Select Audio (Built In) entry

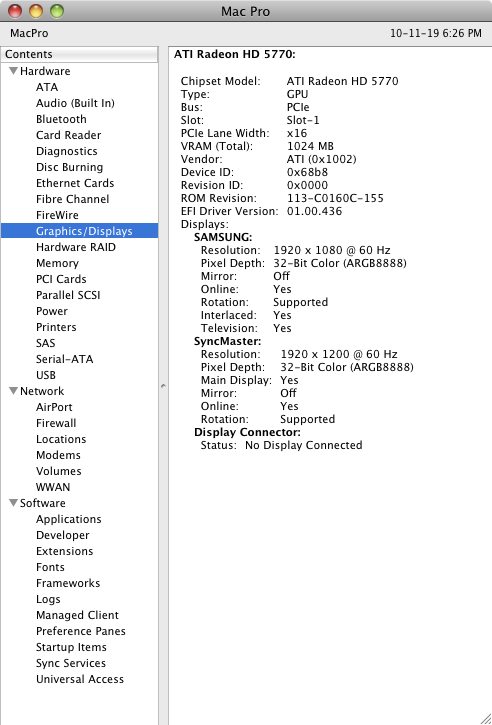coord(75,103)
